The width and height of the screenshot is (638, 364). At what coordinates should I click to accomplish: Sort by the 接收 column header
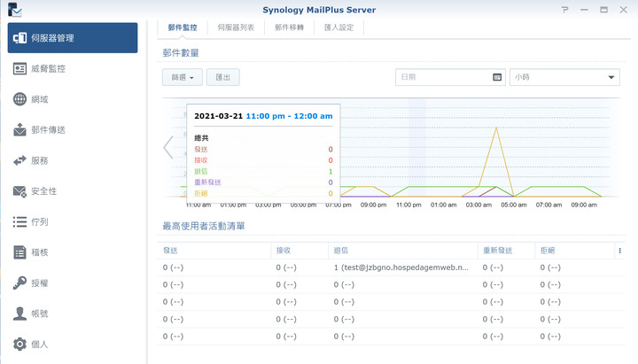(300, 251)
